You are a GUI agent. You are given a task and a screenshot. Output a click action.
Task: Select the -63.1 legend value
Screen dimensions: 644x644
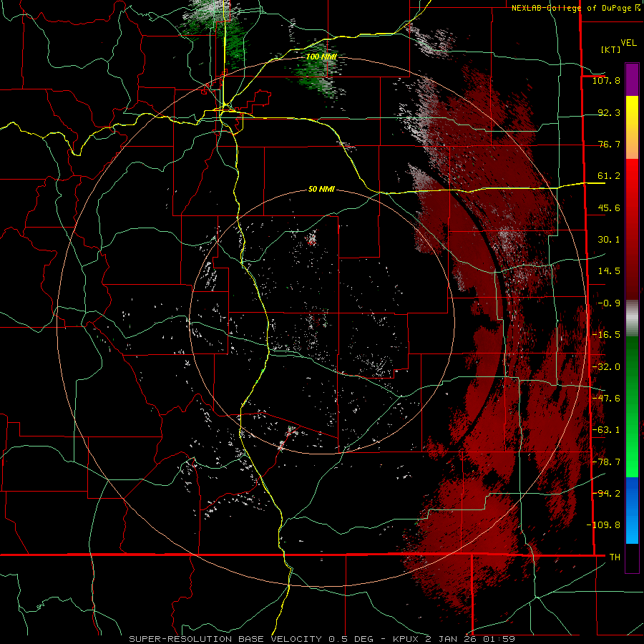pyautogui.click(x=606, y=430)
